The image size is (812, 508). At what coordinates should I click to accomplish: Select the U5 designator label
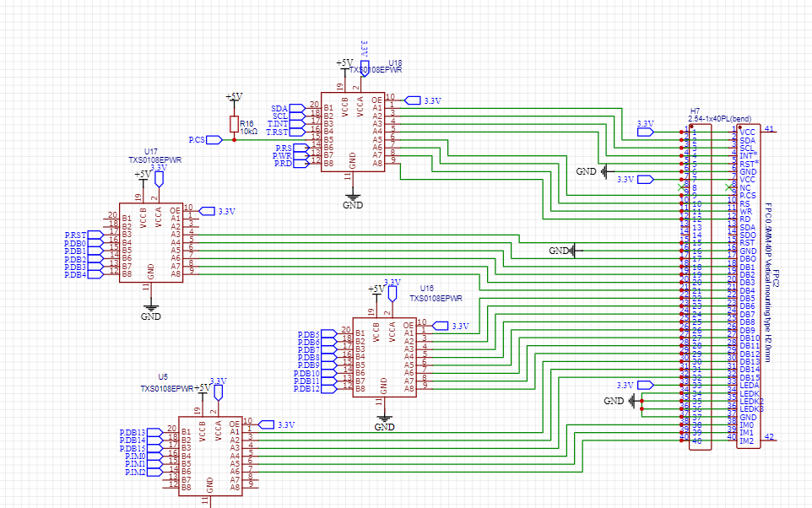[163, 377]
